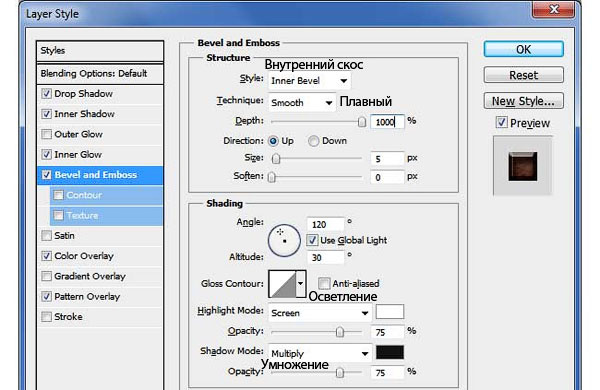Image resolution: width=600 pixels, height=390 pixels.
Task: Select the Stroke style label
Action: (x=68, y=317)
